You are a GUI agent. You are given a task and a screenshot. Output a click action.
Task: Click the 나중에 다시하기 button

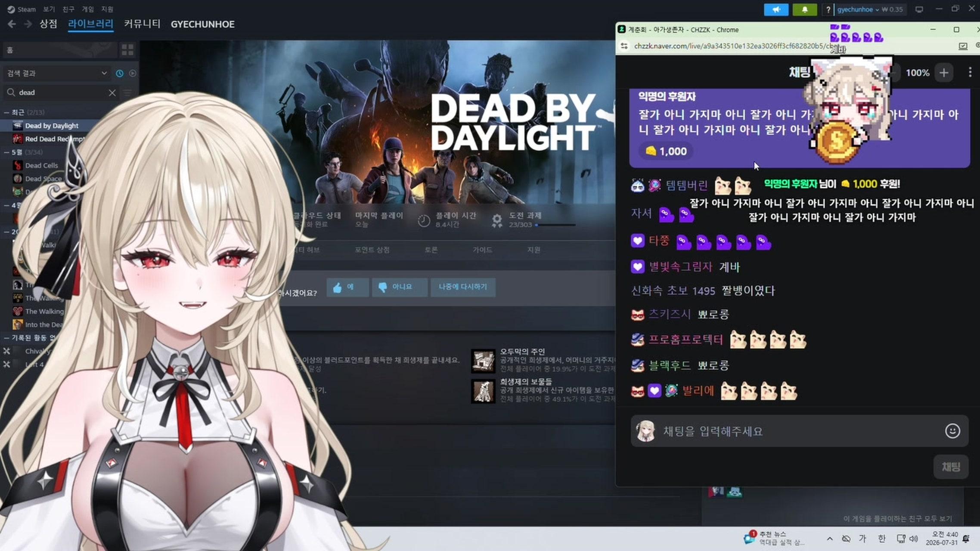[x=463, y=287]
